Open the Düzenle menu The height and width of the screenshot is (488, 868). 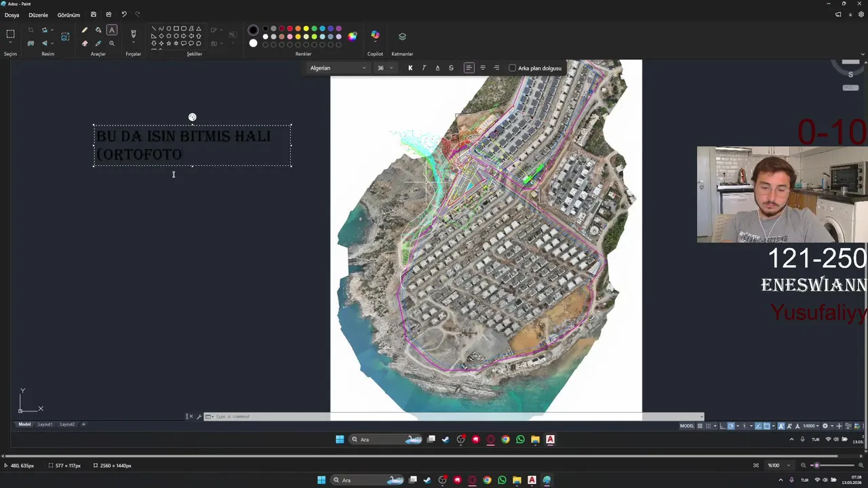pos(38,15)
